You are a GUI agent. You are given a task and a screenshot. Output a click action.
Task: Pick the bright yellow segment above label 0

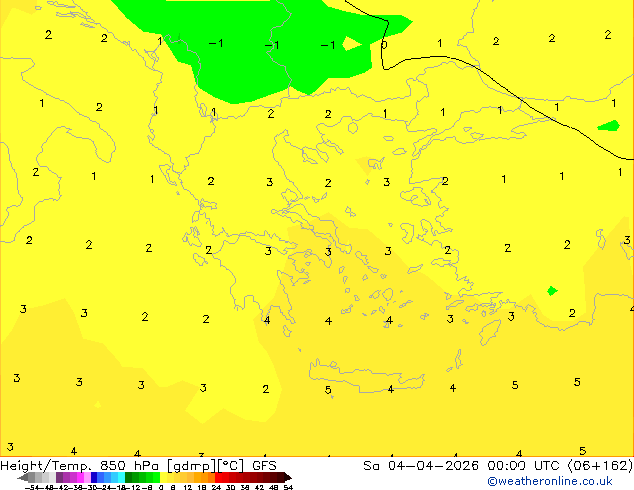(163, 477)
